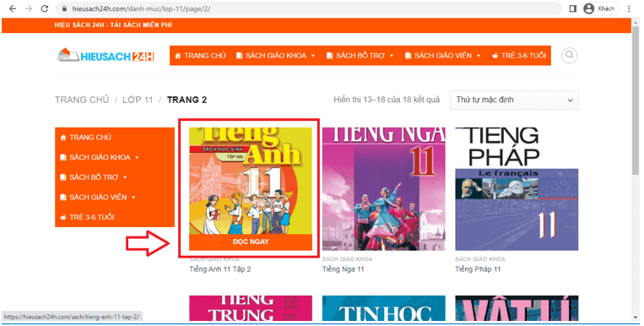Expand top SÁCH GIÁO VIÊN dropdown arrow

479,56
